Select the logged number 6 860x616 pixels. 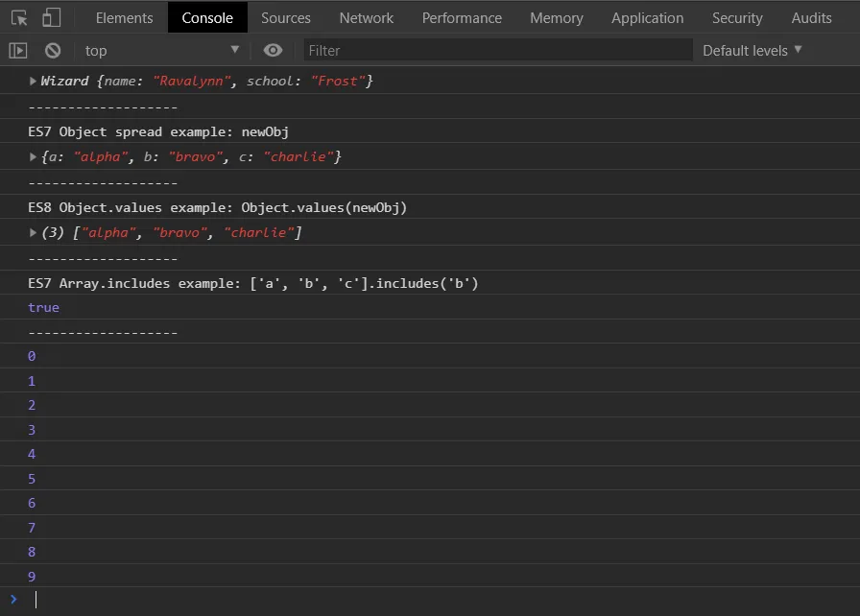(x=32, y=503)
